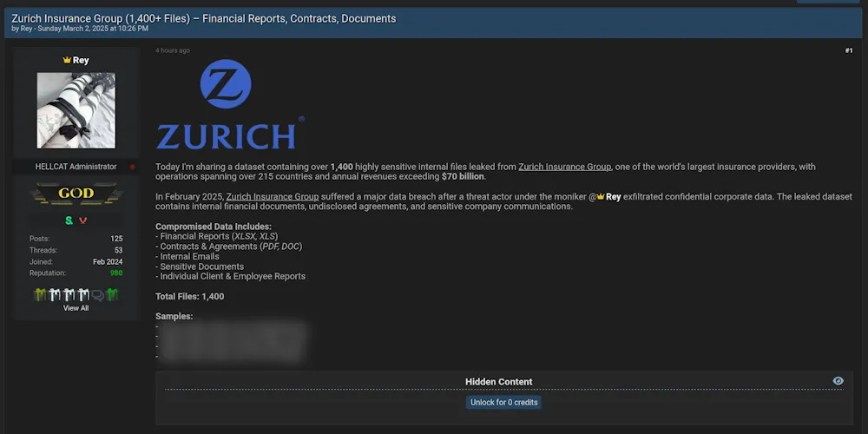
Task: Toggle hidden content eye icon
Action: click(838, 381)
